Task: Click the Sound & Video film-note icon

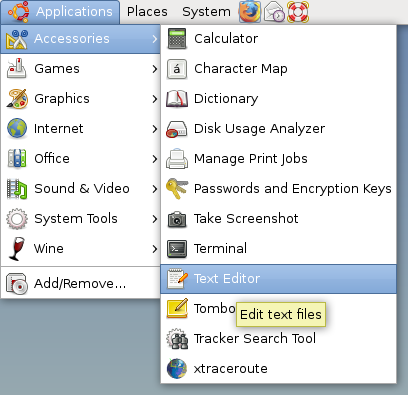Action: (17, 189)
